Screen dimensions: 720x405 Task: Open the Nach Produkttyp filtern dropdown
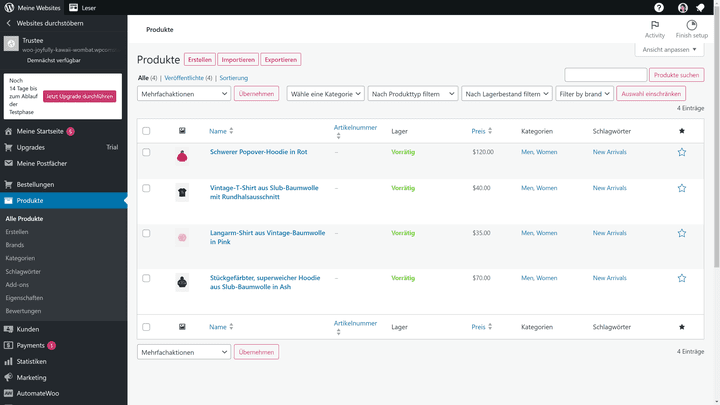(412, 94)
